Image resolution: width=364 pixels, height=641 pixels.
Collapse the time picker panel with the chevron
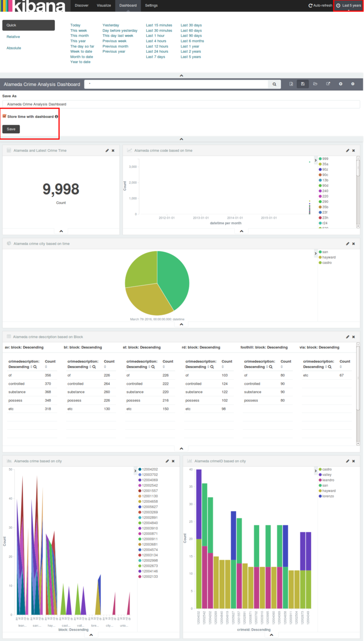click(181, 76)
